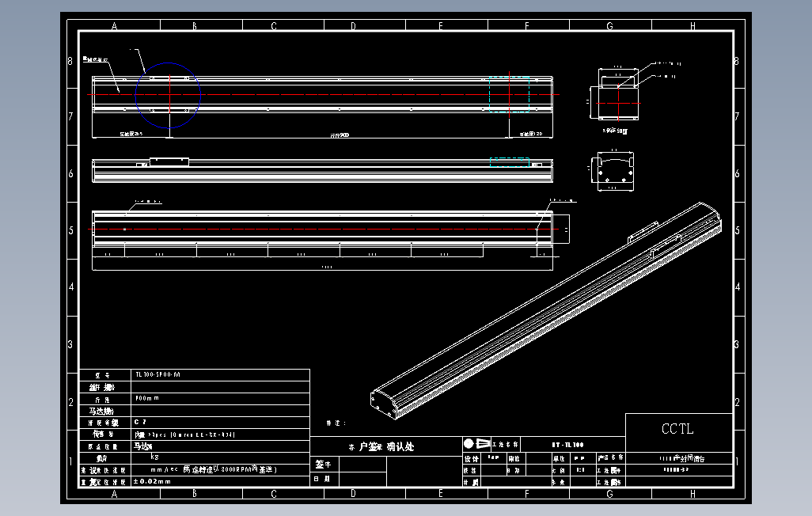Click the projection symbol icon in the title block

[x=477, y=443]
